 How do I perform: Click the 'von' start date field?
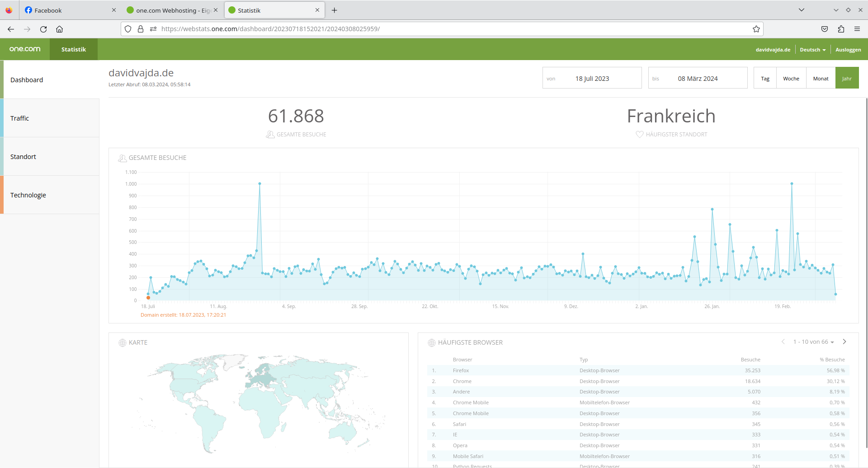tap(592, 78)
